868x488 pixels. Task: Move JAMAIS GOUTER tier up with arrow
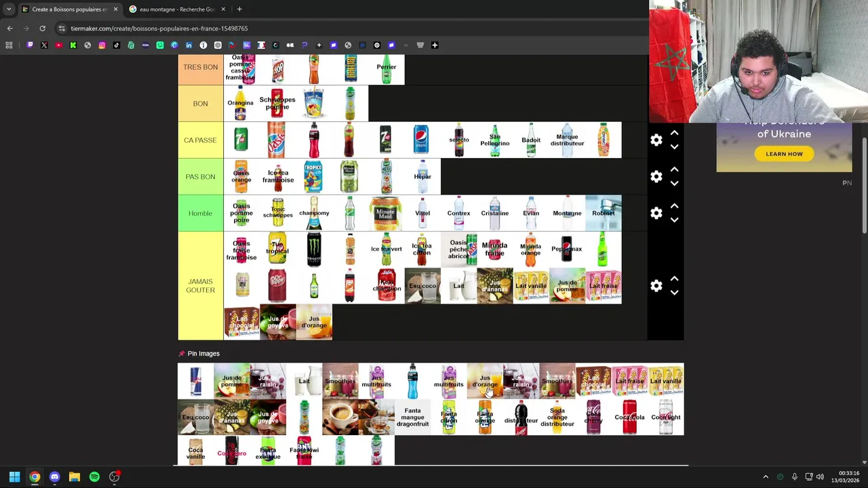point(674,279)
